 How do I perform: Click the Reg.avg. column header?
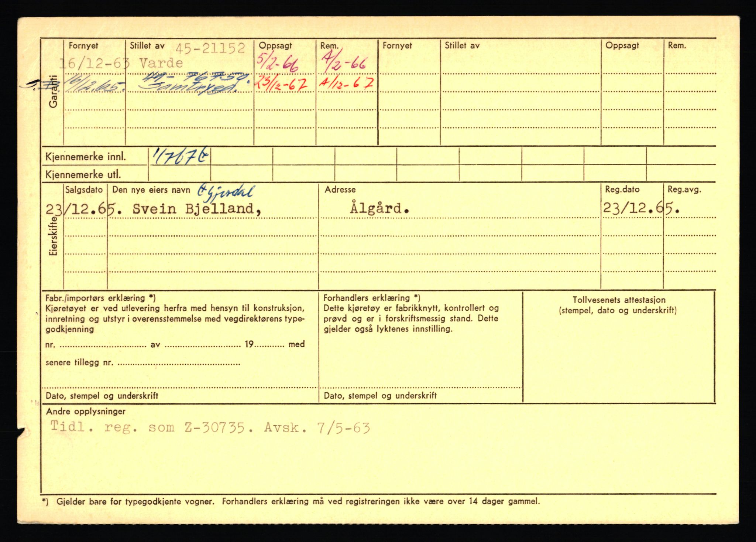click(x=684, y=190)
